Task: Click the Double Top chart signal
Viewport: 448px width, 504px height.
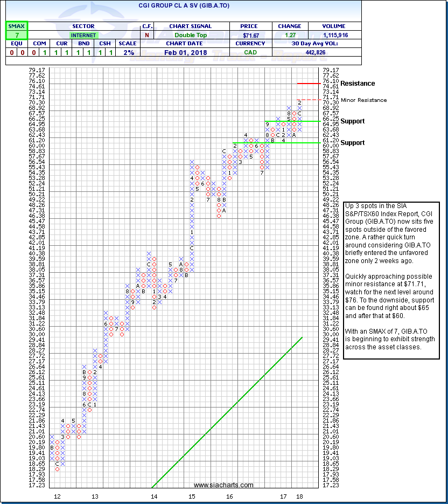Action: (184, 35)
